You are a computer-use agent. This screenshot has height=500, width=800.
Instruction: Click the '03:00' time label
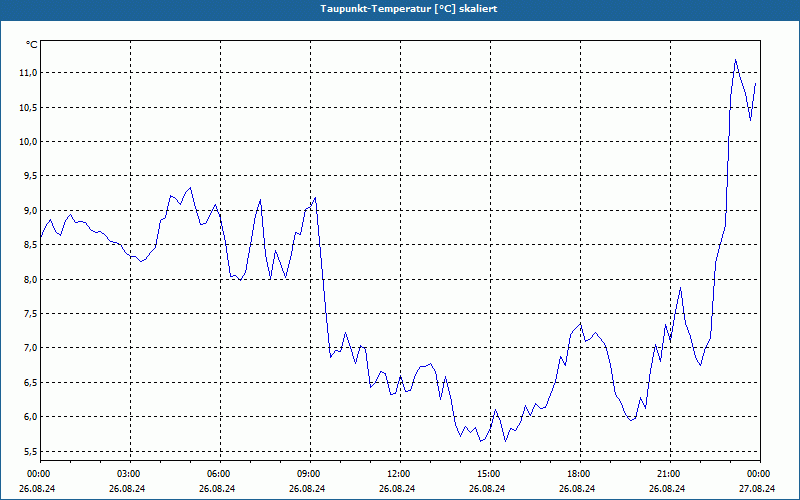coord(128,474)
